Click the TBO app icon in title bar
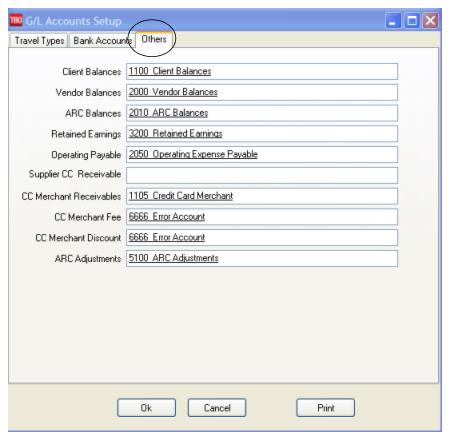The image size is (450, 440). click(16, 21)
